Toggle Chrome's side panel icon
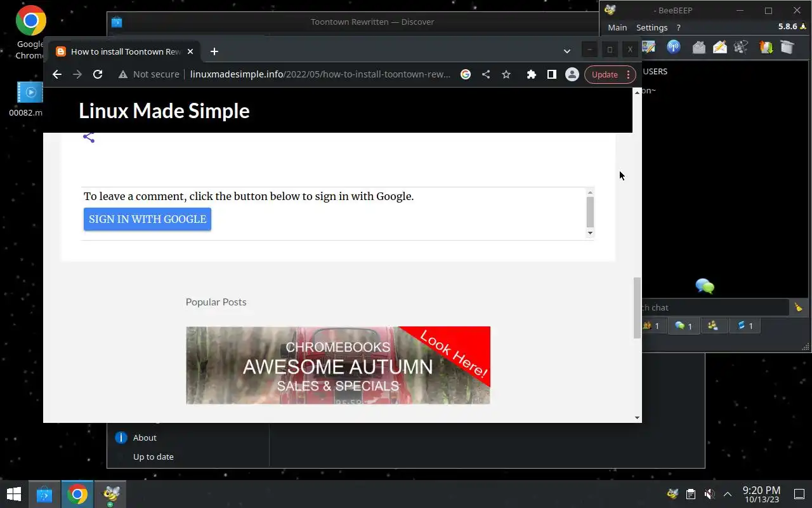 click(x=552, y=74)
